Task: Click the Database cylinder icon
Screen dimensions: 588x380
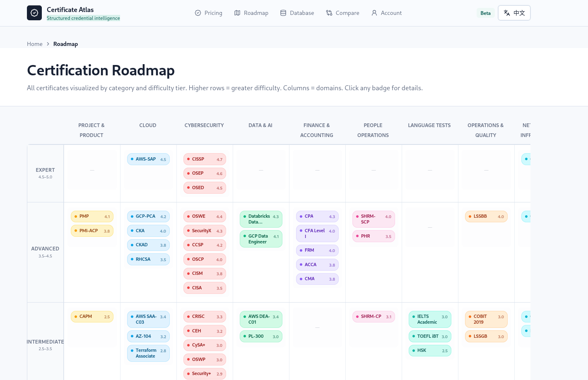Action: (x=283, y=13)
